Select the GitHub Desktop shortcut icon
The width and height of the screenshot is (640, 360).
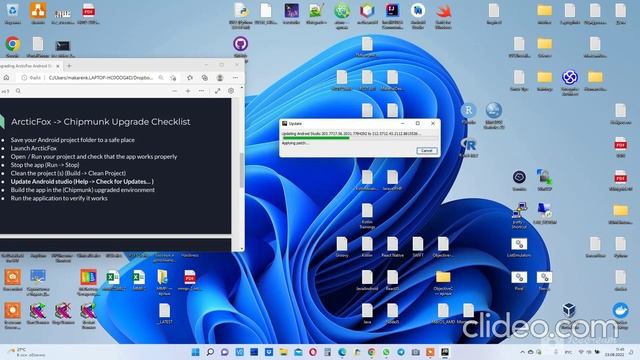[240, 47]
